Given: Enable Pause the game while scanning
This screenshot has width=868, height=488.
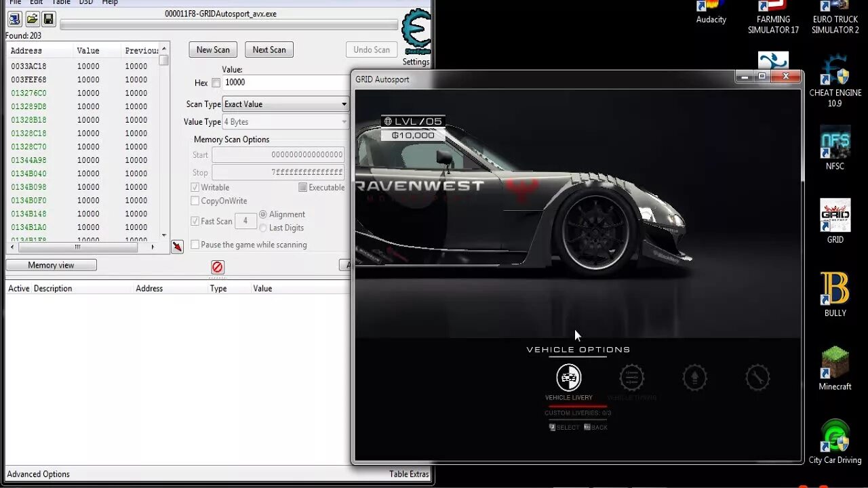Looking at the screenshot, I should [195, 245].
